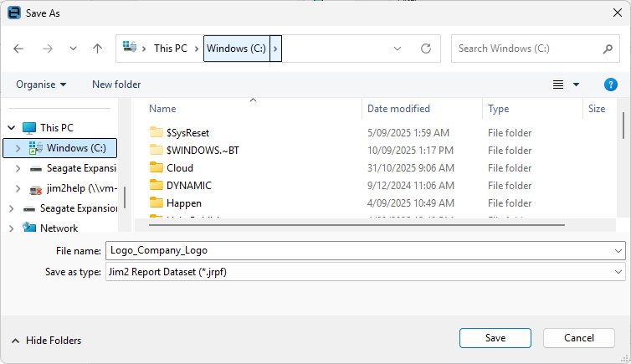Select the $SysReset folder icon

point(156,132)
